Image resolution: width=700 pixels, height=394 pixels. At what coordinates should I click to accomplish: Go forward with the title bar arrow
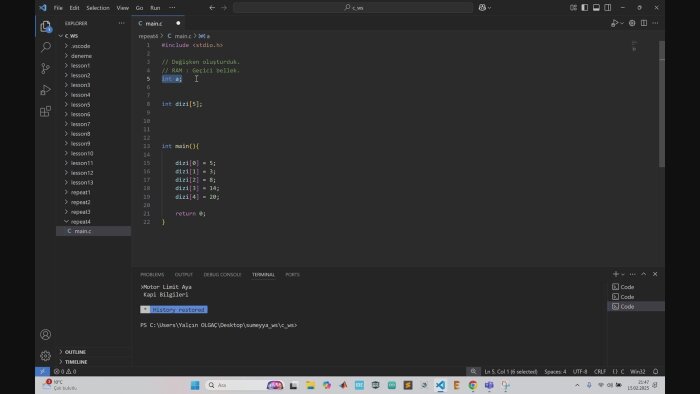coord(224,8)
